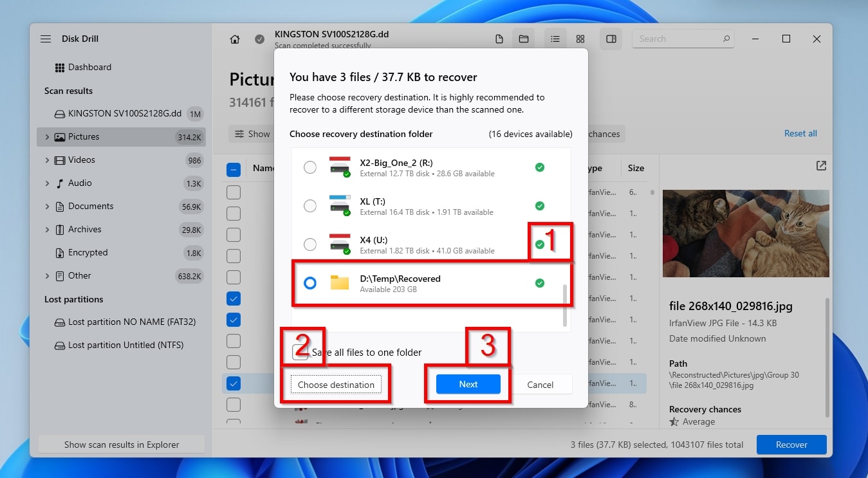Click the file list vertical scrollbar
The image size is (868, 478).
coord(652,192)
